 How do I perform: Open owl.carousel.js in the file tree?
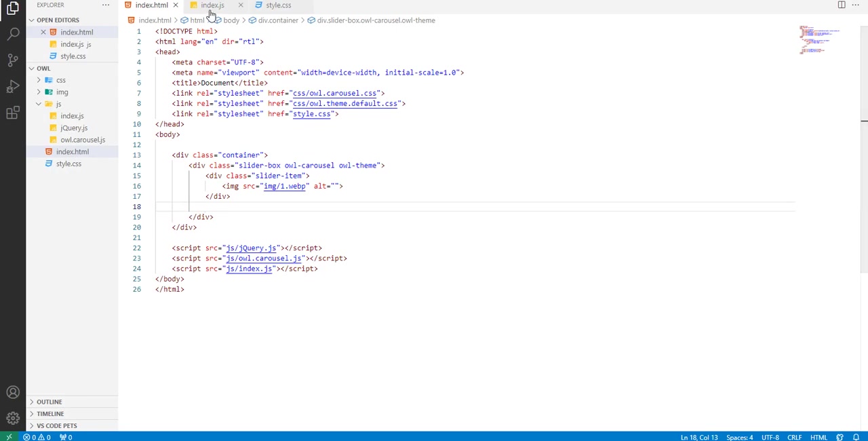click(82, 140)
